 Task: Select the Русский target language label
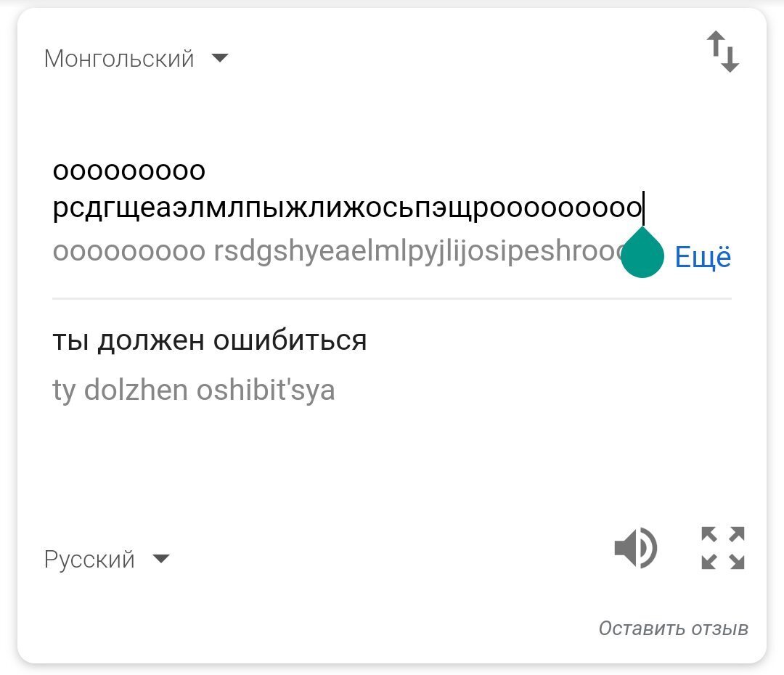click(89, 559)
